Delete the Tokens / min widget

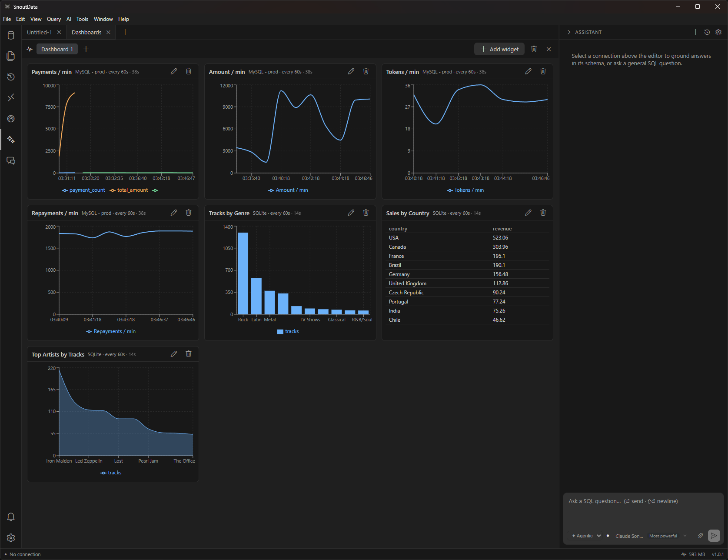(543, 71)
